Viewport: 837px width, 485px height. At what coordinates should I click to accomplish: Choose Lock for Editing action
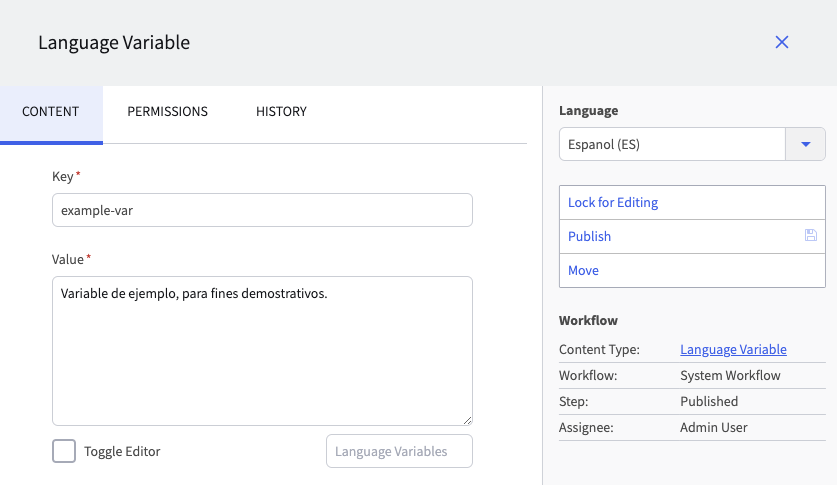613,203
